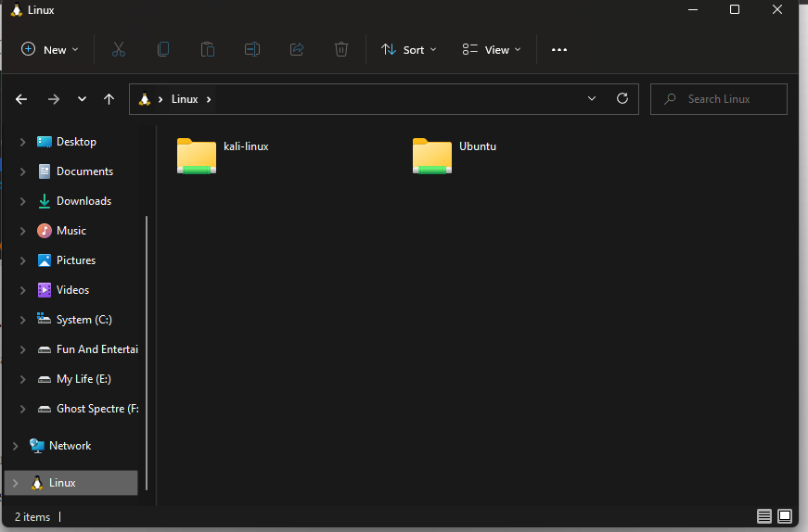Image resolution: width=808 pixels, height=532 pixels.
Task: Select the Ubuntu folder icon
Action: pos(431,156)
